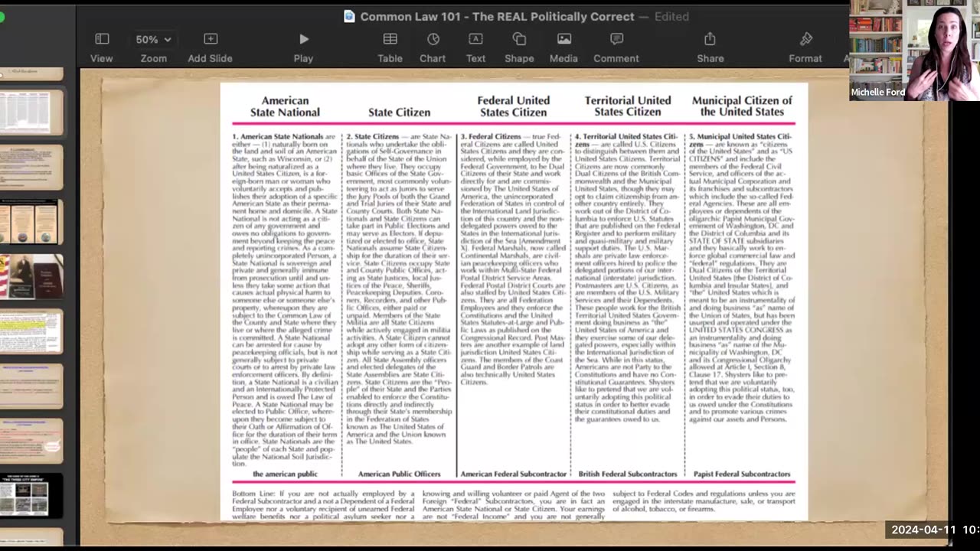Open the Format inspector brush icon
The width and height of the screenshot is (980, 551).
click(805, 39)
